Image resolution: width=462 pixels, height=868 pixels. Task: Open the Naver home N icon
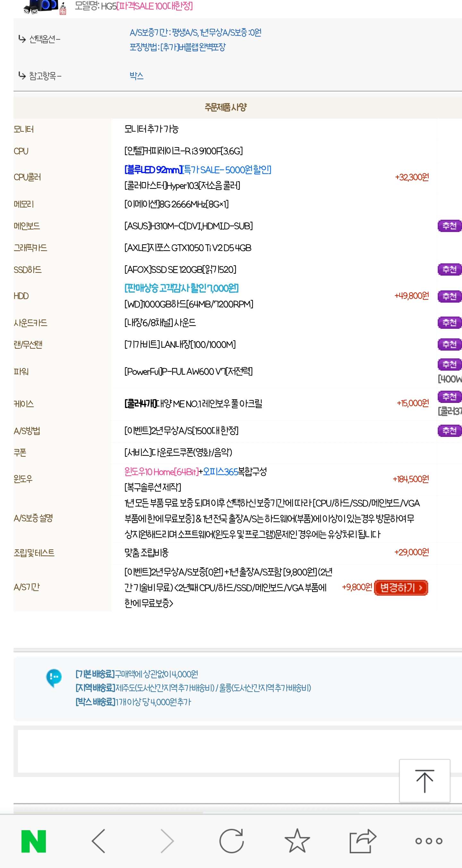coord(33,841)
